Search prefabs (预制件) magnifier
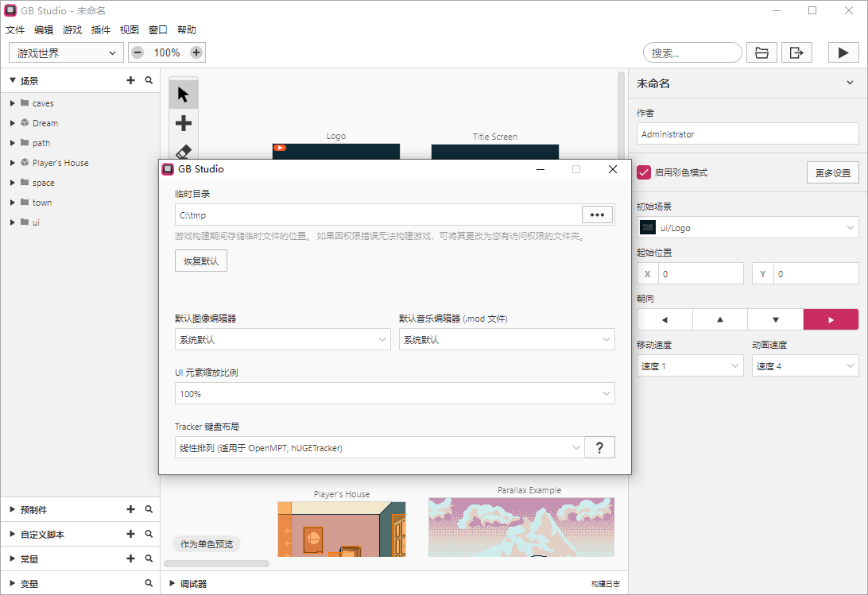Viewport: 868px width, 595px height. pos(149,509)
